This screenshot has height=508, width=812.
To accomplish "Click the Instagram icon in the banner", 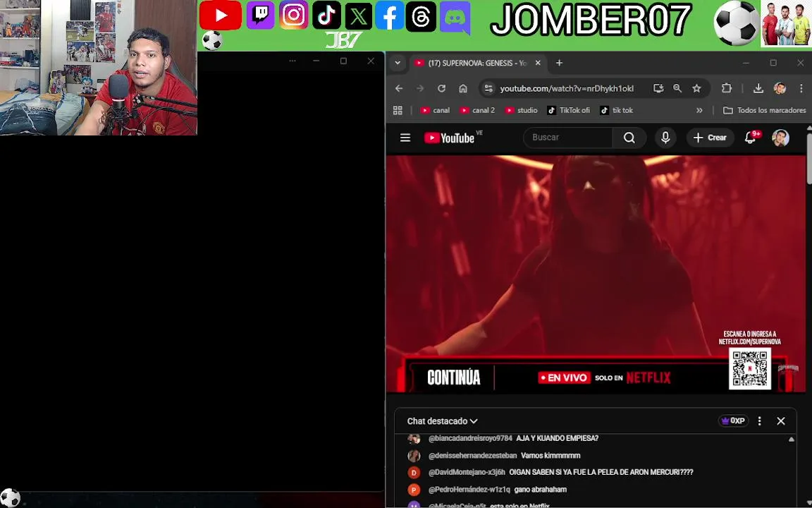I will click(x=294, y=15).
